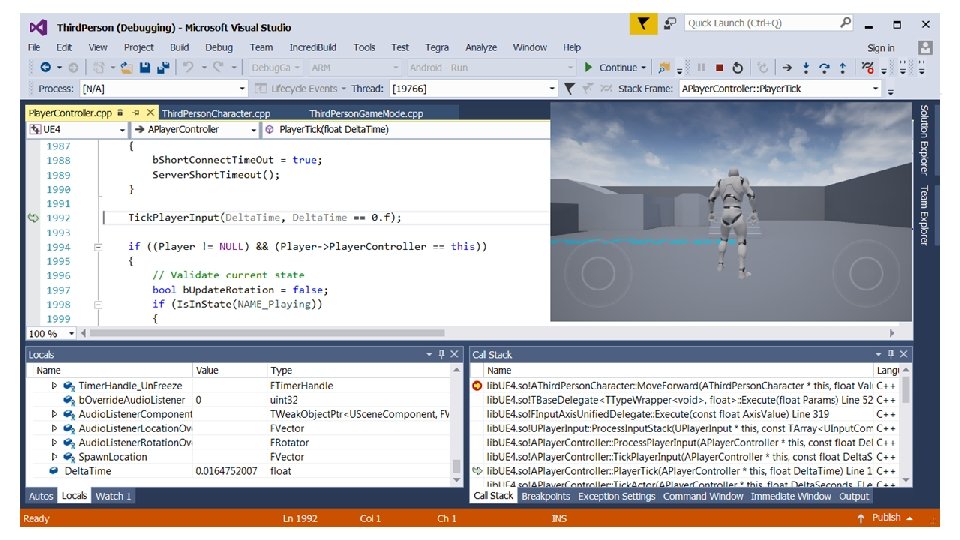Click the Locals vertical scrollbar thumb
The image size is (960, 540).
[457, 465]
